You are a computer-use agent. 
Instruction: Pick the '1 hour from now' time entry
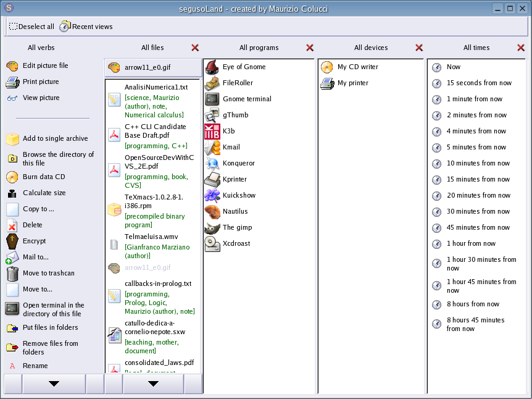pos(472,243)
